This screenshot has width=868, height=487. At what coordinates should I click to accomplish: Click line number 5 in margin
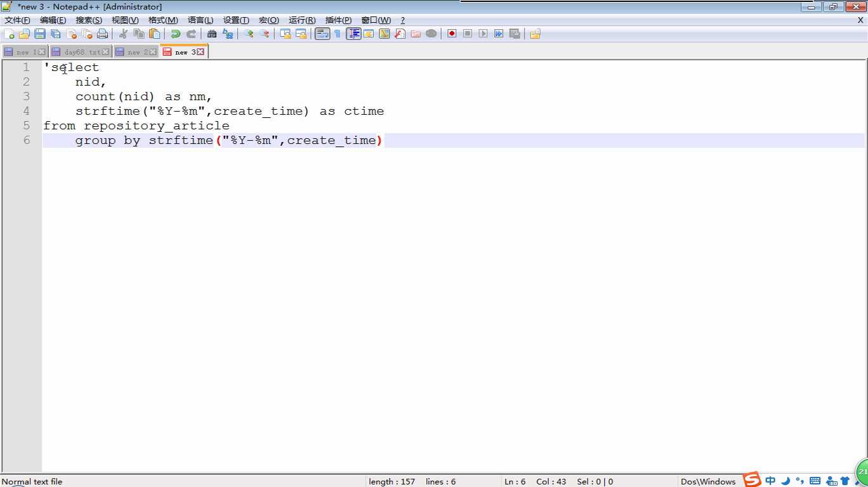pyautogui.click(x=26, y=126)
